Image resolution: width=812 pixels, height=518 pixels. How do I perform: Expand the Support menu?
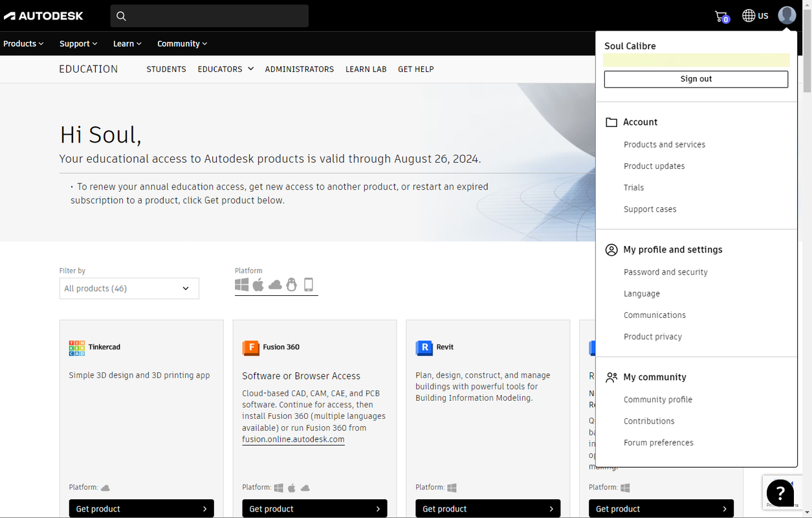[78, 43]
